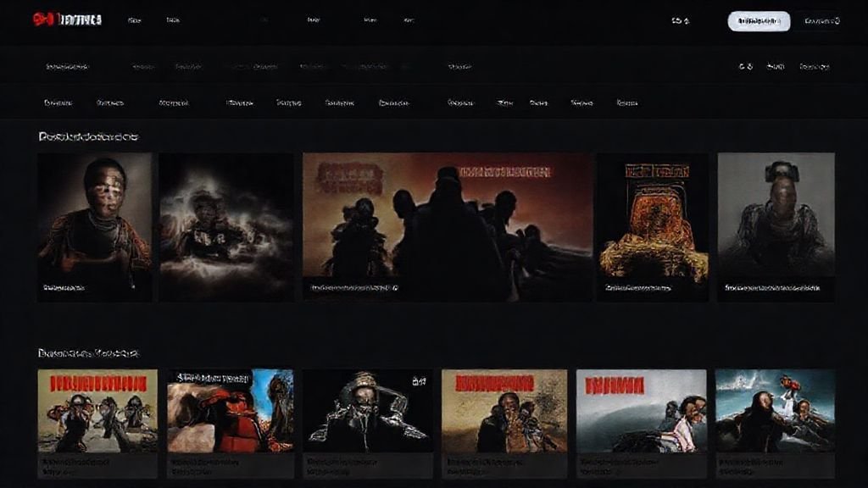The image size is (868, 488).
Task: Click the notification bell icon near the header
Action: coord(685,20)
